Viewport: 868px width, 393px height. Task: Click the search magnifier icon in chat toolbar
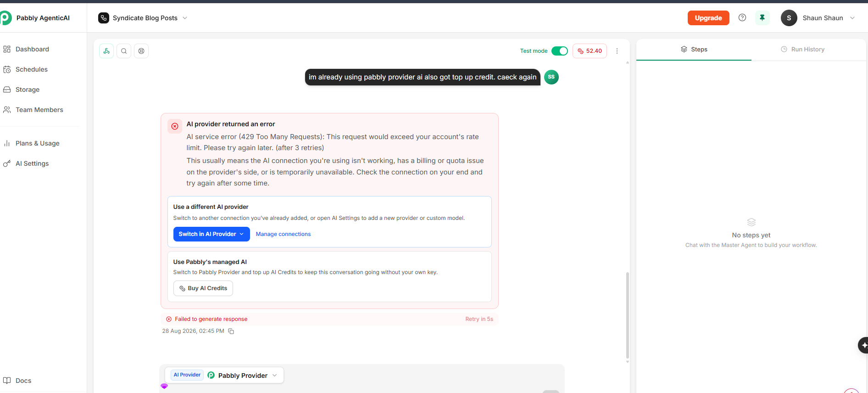pos(124,51)
